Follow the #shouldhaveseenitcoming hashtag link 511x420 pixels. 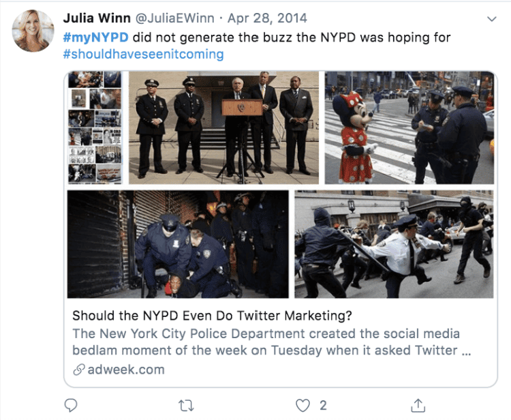tap(143, 54)
